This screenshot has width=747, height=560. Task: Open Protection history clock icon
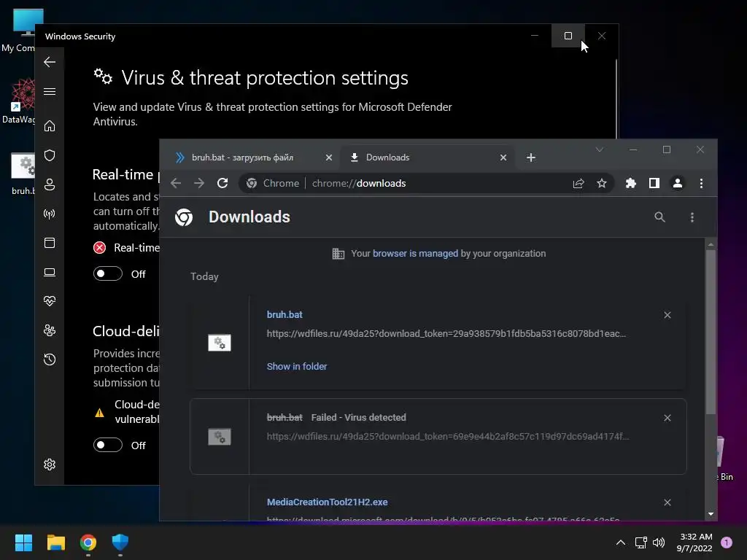coord(50,359)
